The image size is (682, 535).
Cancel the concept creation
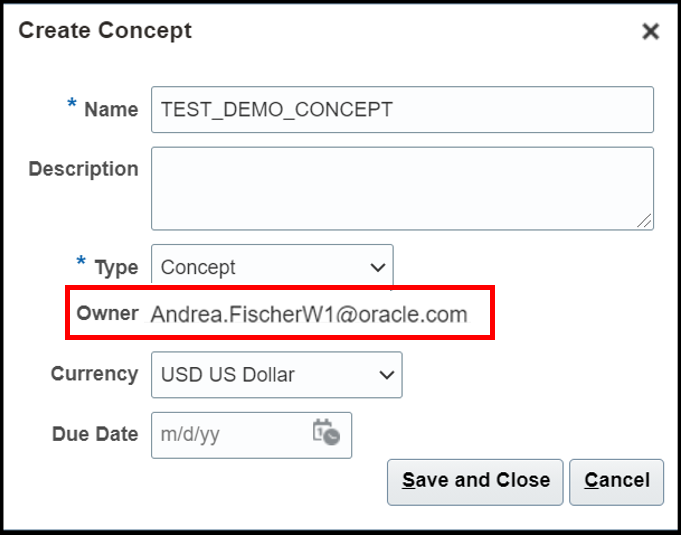[616, 482]
